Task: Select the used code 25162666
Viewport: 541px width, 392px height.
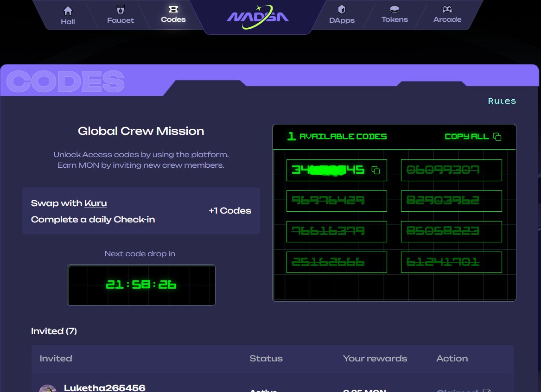Action: click(337, 262)
